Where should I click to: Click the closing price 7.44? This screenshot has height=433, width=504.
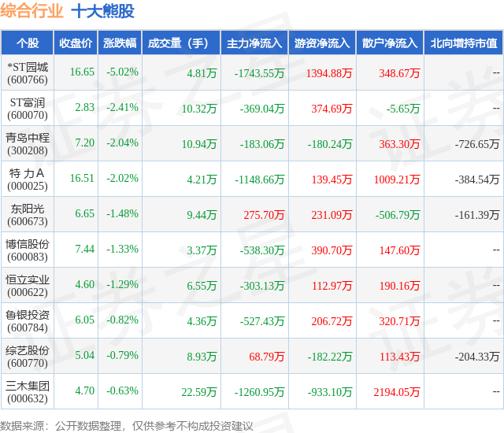pyautogui.click(x=85, y=249)
